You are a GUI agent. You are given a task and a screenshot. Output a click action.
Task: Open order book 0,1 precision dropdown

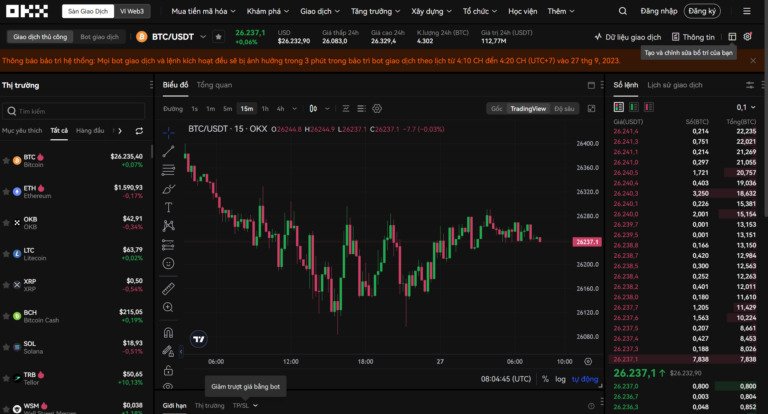tap(746, 107)
